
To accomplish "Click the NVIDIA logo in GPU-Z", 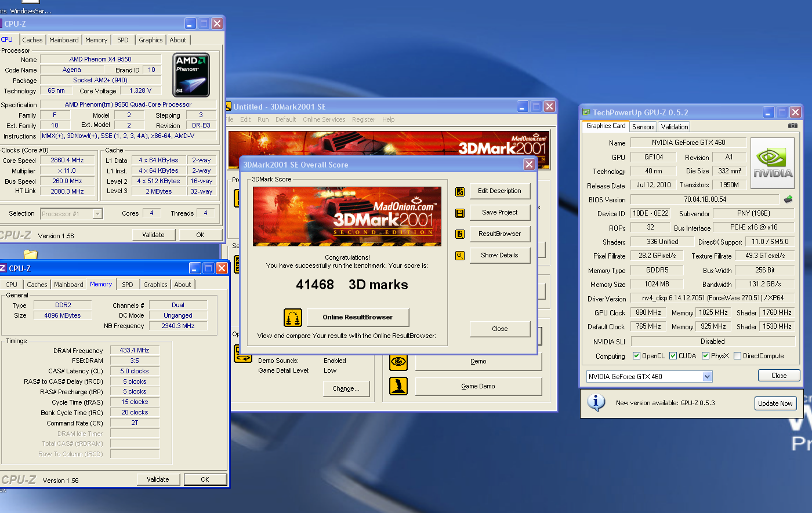I will [x=773, y=163].
